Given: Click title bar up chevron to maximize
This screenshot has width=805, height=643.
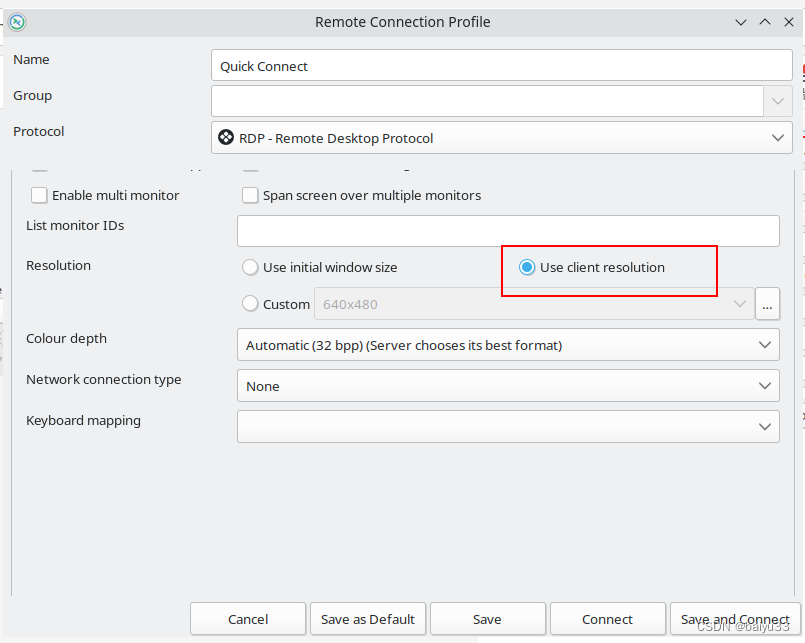Looking at the screenshot, I should click(764, 22).
